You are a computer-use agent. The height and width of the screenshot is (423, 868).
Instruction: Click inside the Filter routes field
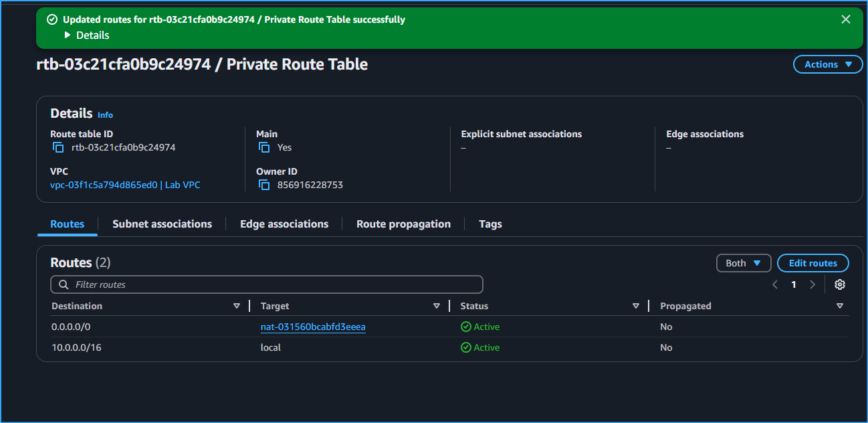pos(267,284)
